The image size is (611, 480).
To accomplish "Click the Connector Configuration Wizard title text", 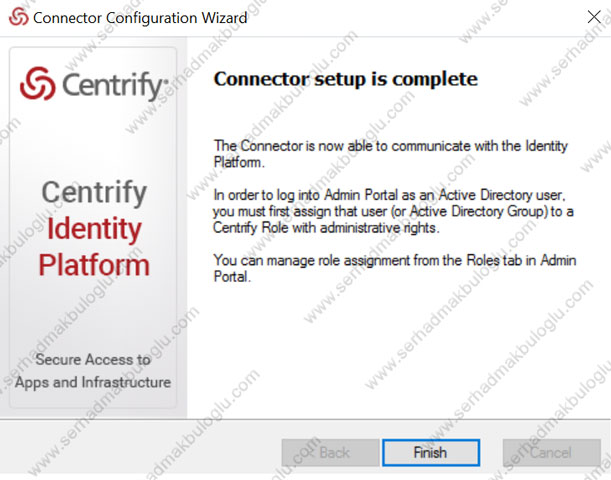I will 140,18.
